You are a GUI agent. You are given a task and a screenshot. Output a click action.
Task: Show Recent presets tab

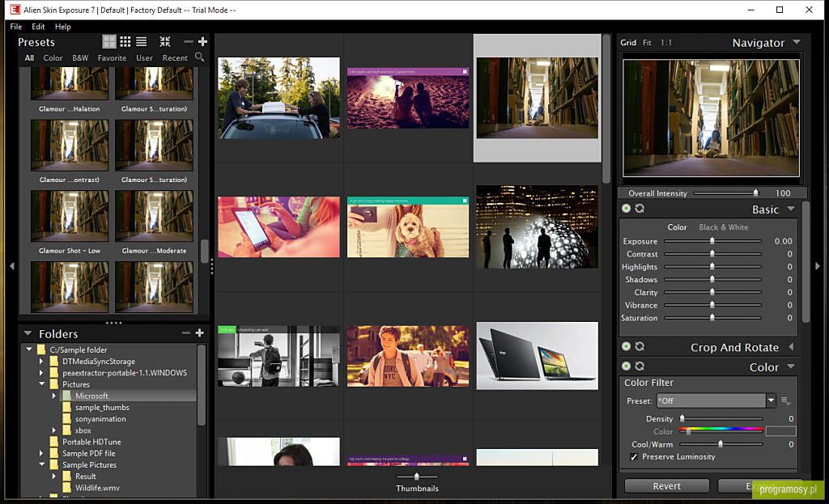coord(175,58)
